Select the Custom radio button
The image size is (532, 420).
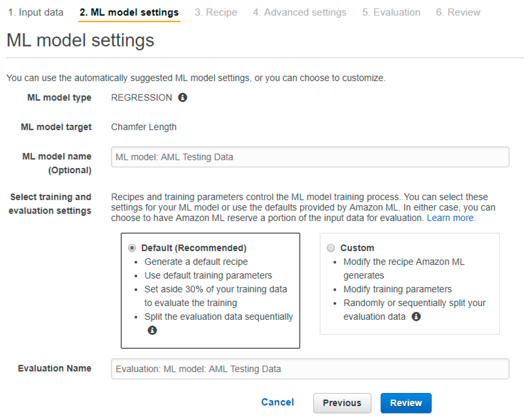pyautogui.click(x=331, y=248)
